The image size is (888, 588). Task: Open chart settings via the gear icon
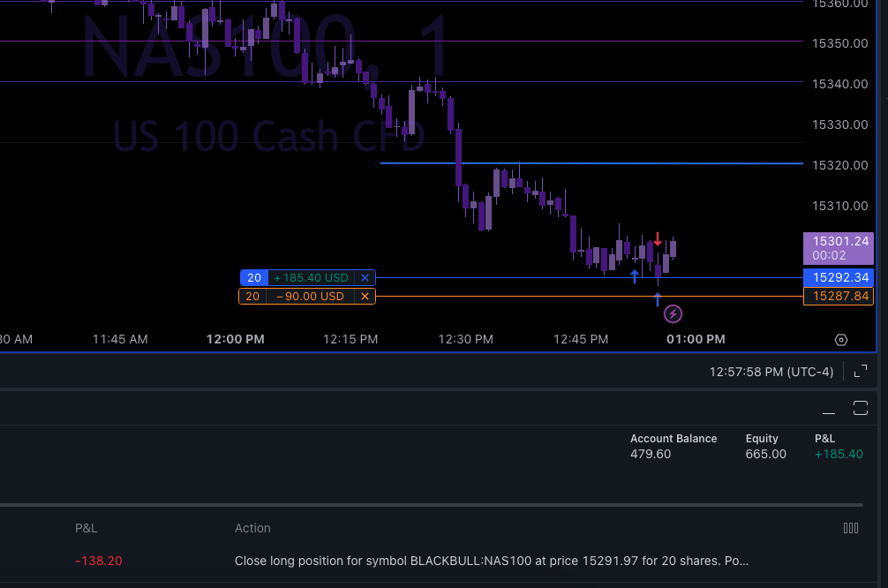tap(840, 339)
